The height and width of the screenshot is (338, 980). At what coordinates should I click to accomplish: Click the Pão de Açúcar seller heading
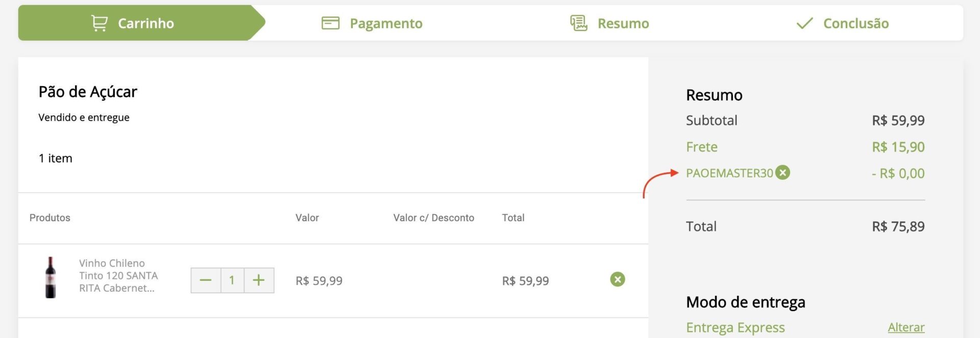pyautogui.click(x=88, y=92)
